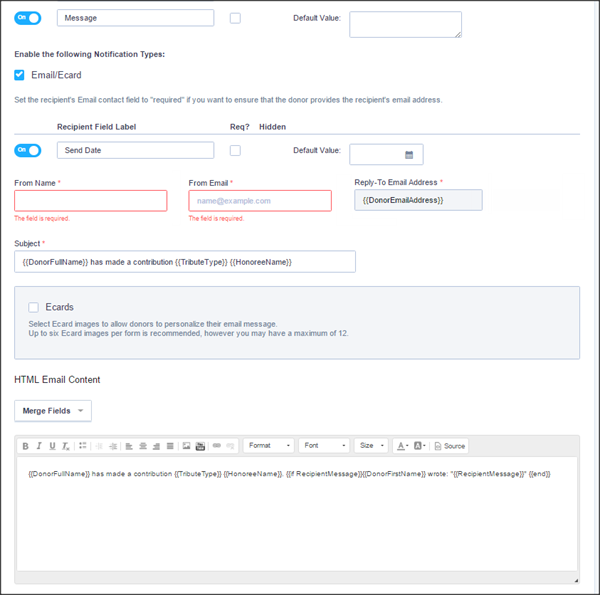Viewport: 600px width, 595px height.
Task: Open the Size dropdown
Action: 371,445
